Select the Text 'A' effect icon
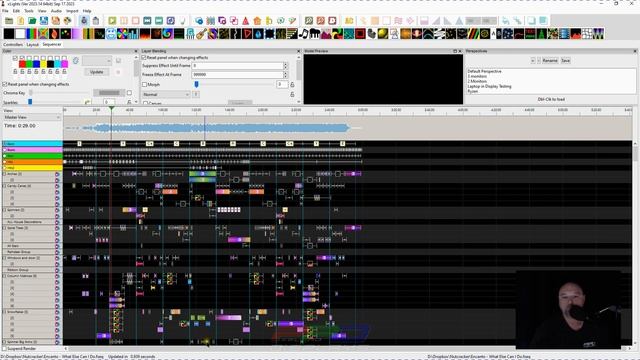Image resolution: width=640 pixels, height=360 pixels. (x=493, y=34)
